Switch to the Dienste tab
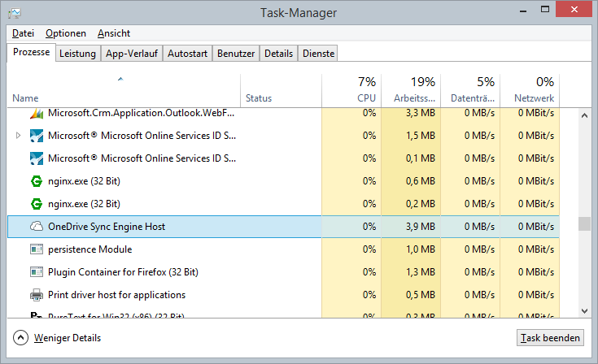The image size is (598, 364). point(318,54)
